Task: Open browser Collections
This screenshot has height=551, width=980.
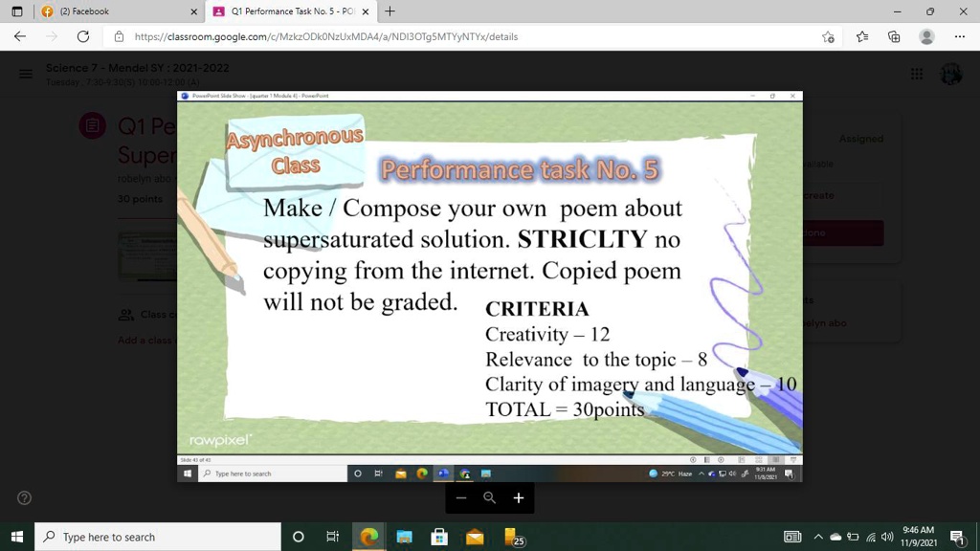Action: tap(895, 37)
